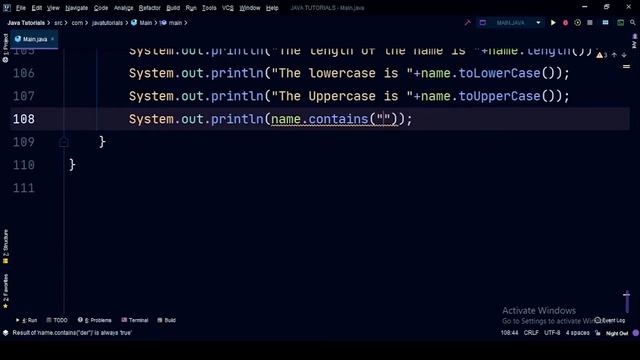The width and height of the screenshot is (640, 360).
Task: Click the editor vertical scrollbar thumb
Action: (x=627, y=301)
